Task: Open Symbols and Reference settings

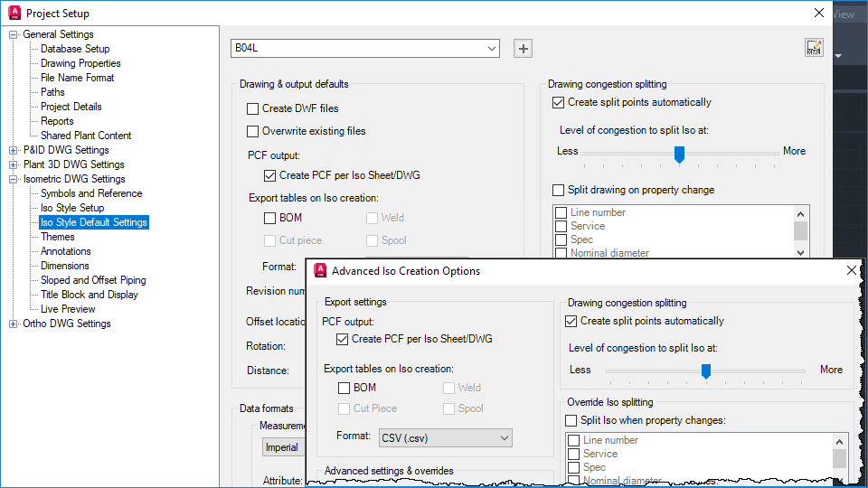Action: tap(91, 193)
